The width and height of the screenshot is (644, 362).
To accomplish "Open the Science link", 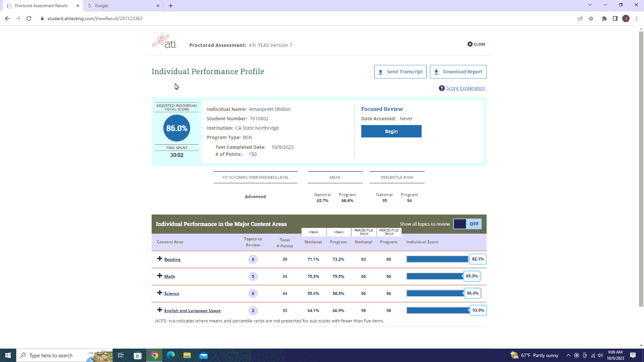I will [x=172, y=294].
